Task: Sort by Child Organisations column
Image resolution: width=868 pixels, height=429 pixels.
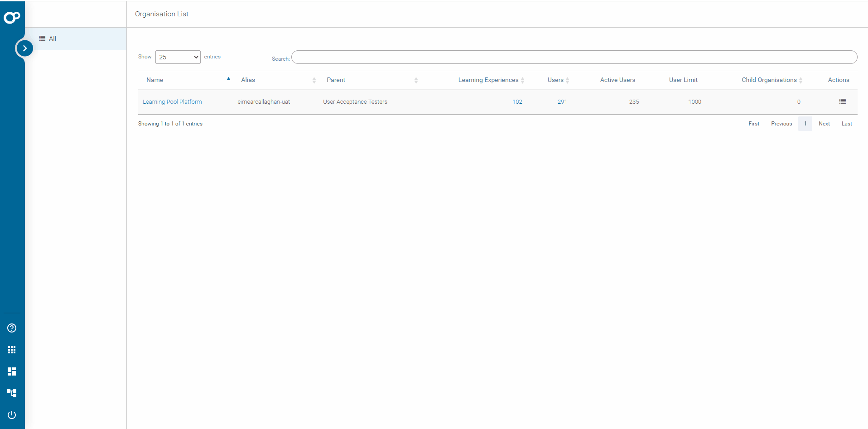Action: coord(769,80)
